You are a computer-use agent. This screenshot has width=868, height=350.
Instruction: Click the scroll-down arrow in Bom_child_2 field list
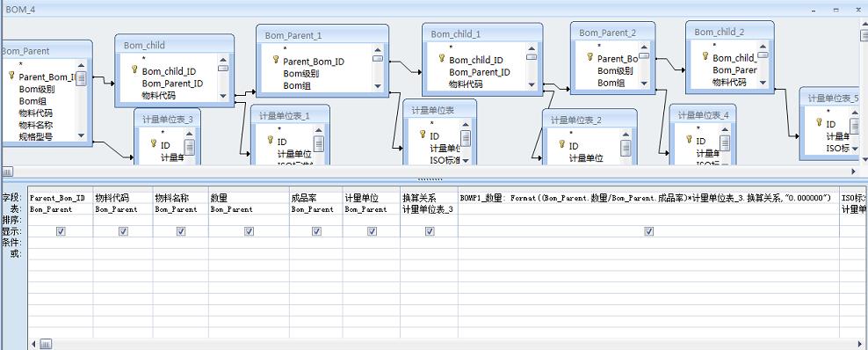coord(763,83)
